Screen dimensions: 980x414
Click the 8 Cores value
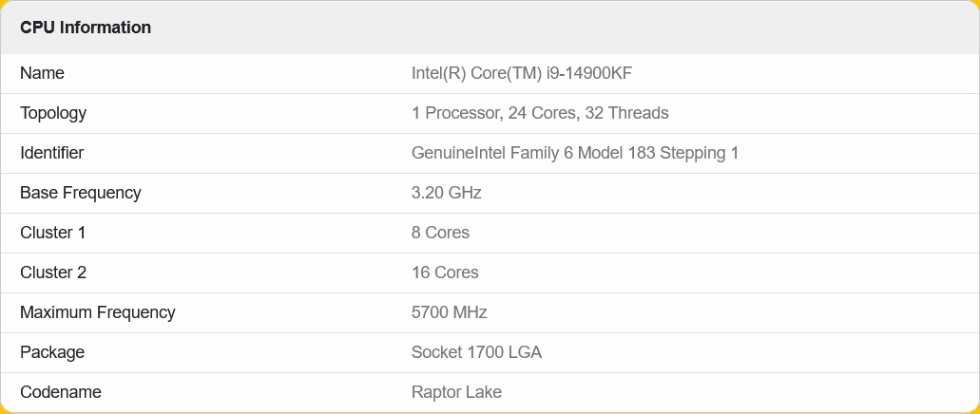440,233
